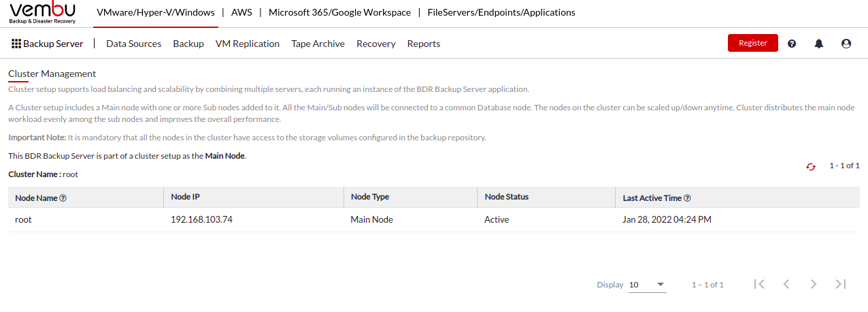This screenshot has height=312, width=868.
Task: Open the Data Sources menu
Action: click(x=134, y=44)
